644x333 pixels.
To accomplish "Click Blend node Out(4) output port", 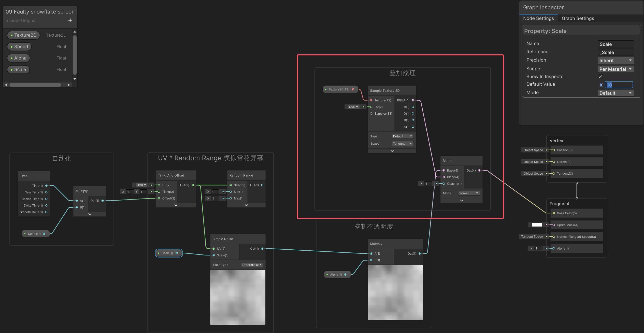I will [x=479, y=171].
